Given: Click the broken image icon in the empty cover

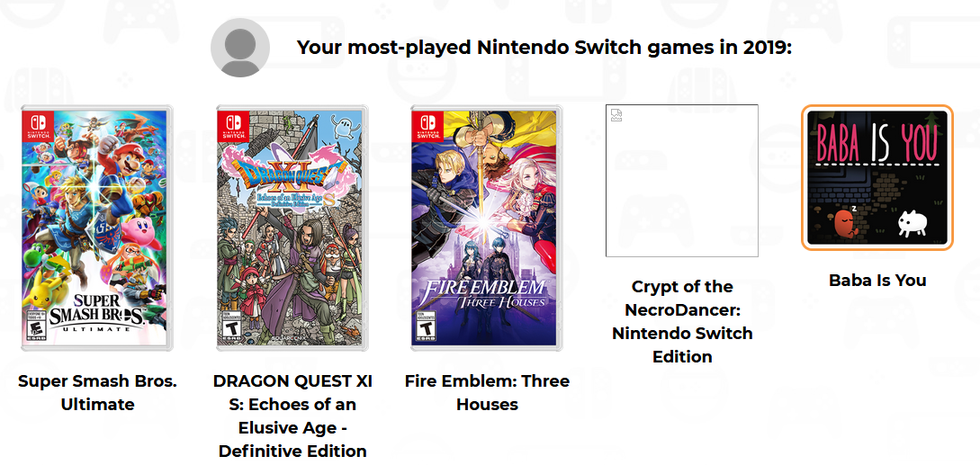Looking at the screenshot, I should pos(616,114).
